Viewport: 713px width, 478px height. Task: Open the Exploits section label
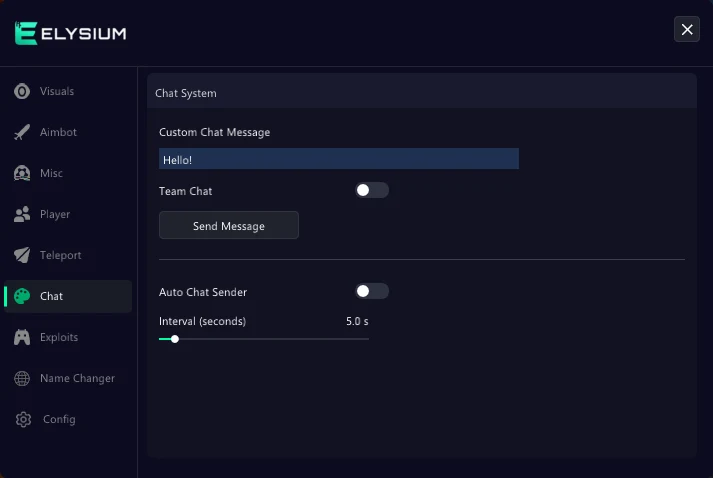[x=59, y=337]
